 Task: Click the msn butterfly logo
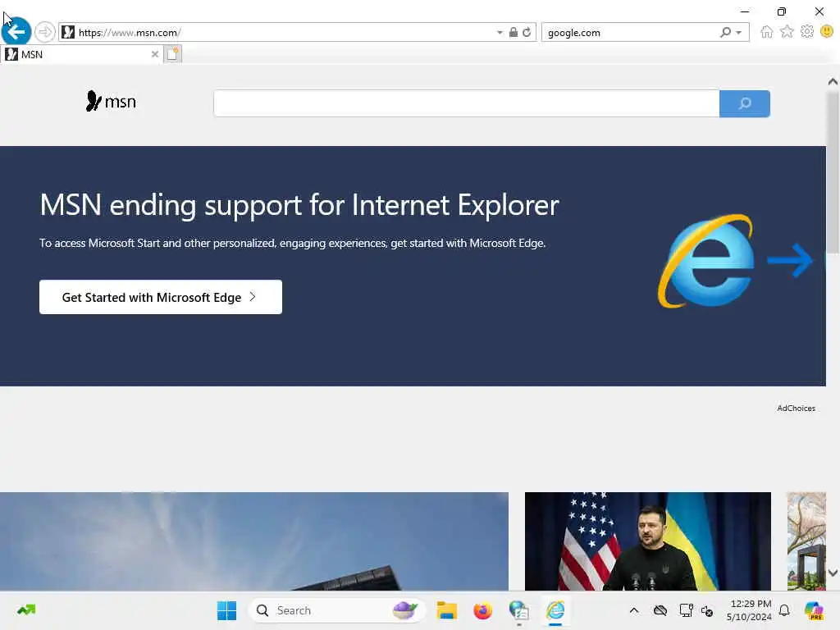point(111,101)
